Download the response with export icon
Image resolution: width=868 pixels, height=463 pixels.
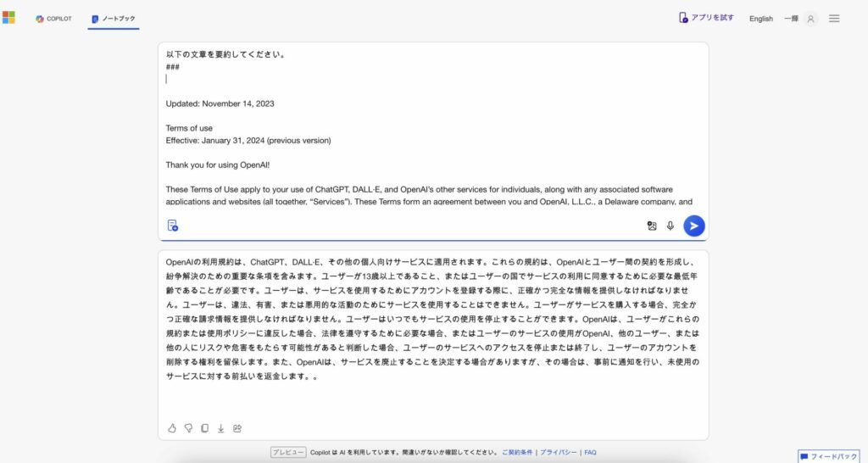[x=221, y=428]
